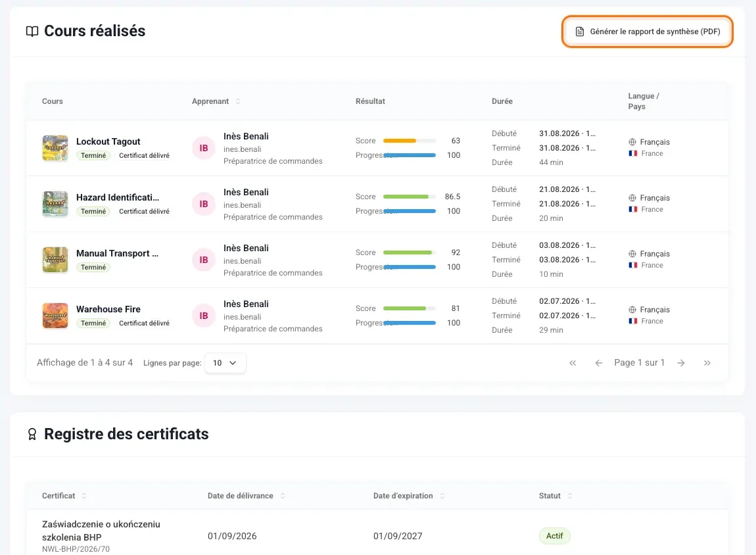Screen dimensions: 756x555
Task: Click ines.benali username in Hazard Identification row
Action: [242, 205]
